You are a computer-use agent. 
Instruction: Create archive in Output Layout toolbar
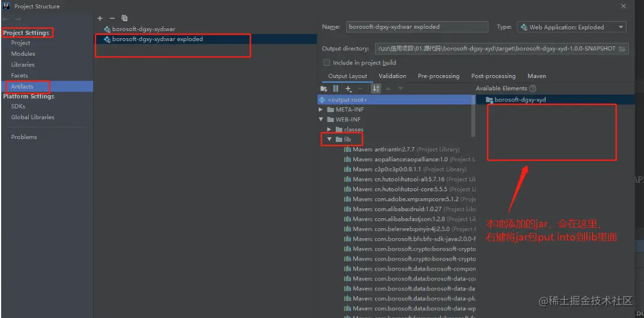coord(336,89)
